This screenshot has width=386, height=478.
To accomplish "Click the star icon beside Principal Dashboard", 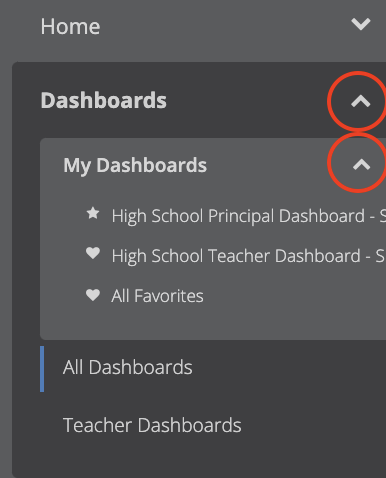I will click(93, 213).
